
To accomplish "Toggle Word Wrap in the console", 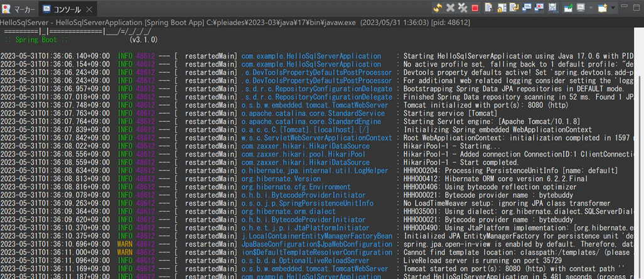I will [x=514, y=8].
